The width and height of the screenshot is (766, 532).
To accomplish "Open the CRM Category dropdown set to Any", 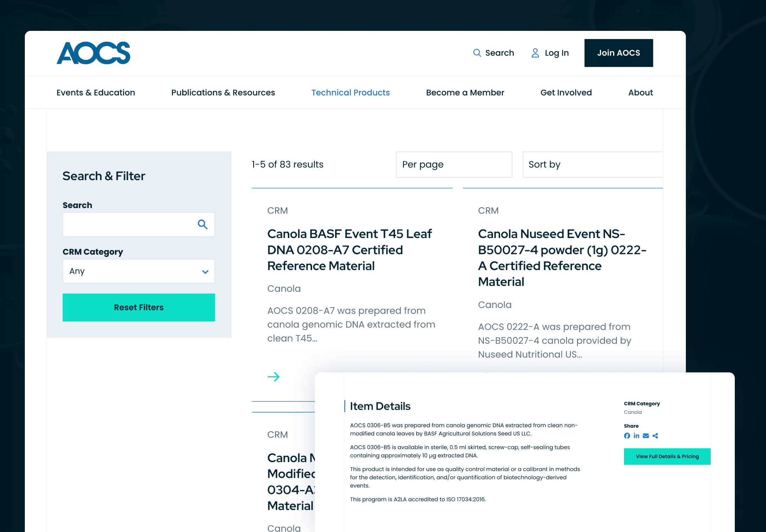I will (139, 271).
